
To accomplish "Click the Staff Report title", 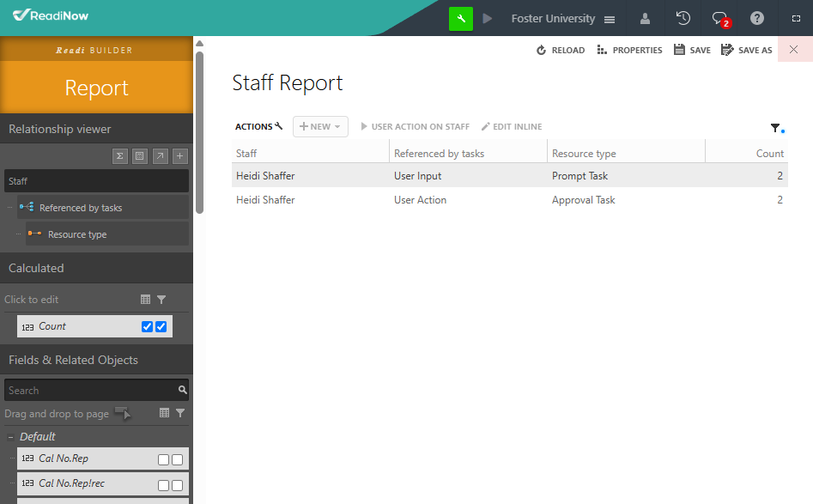I will (x=288, y=83).
